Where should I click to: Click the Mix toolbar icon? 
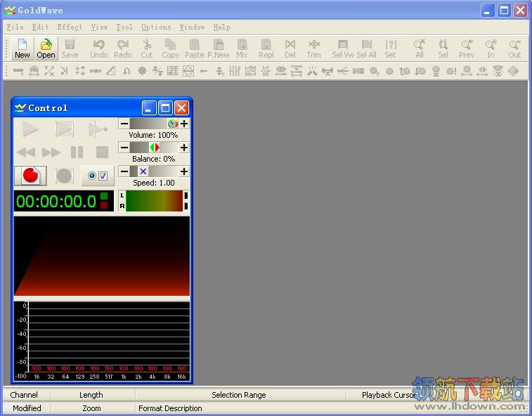(242, 48)
